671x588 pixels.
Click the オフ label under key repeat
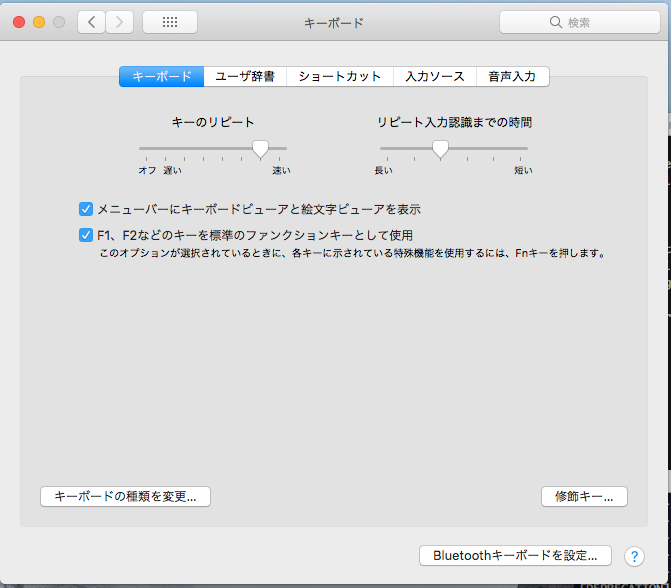pyautogui.click(x=147, y=170)
